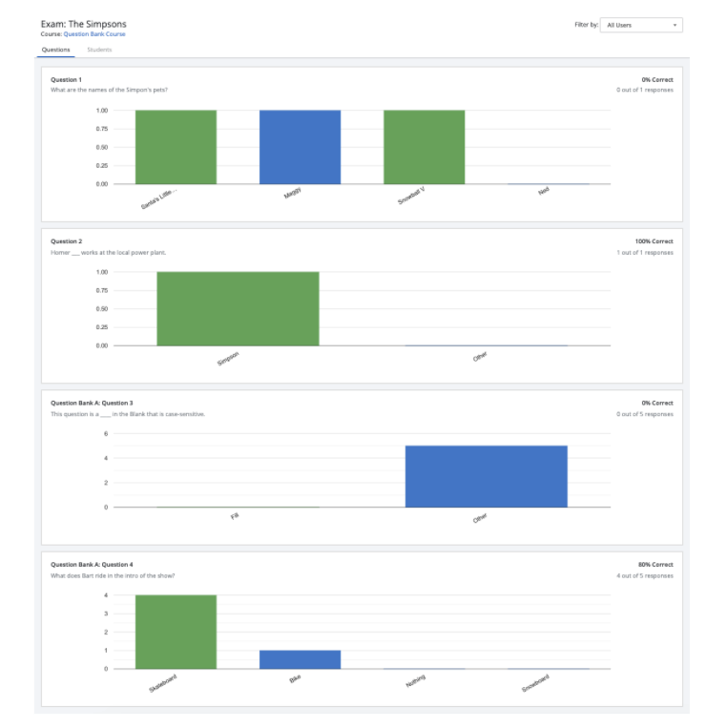
Task: Click the Other axis label in Question 2
Action: tap(480, 356)
